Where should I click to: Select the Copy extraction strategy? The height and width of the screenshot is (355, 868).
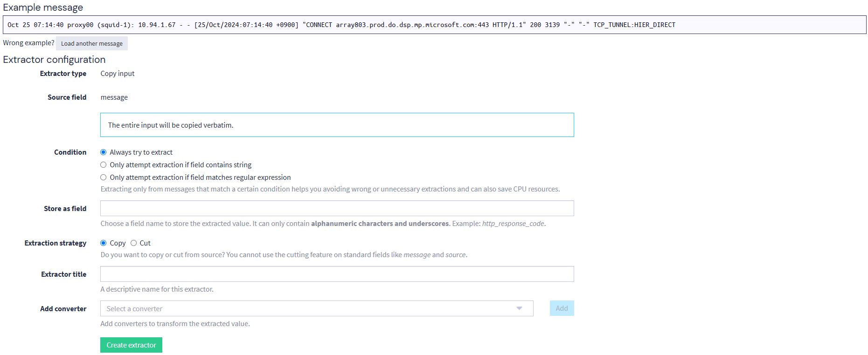tap(104, 243)
